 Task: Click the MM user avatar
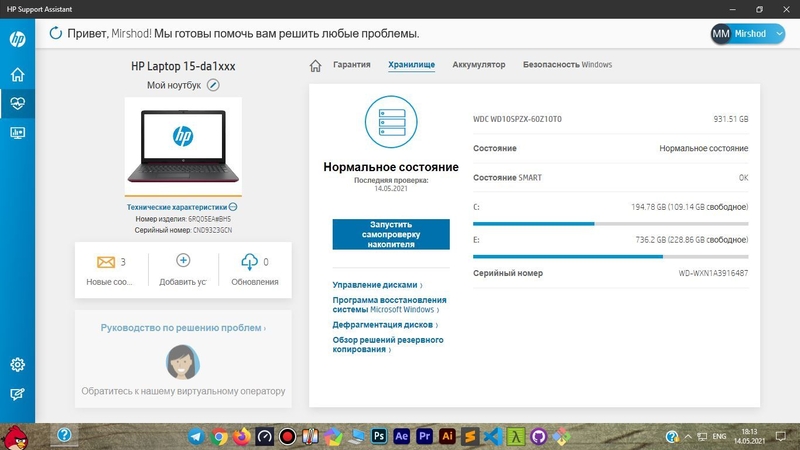tap(720, 34)
